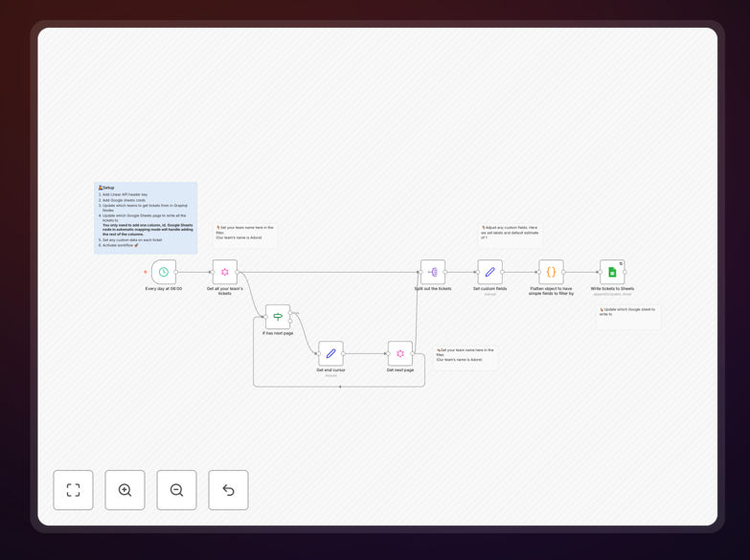Click the 'Add Google sheets creds' step in the Setup note

124,200
